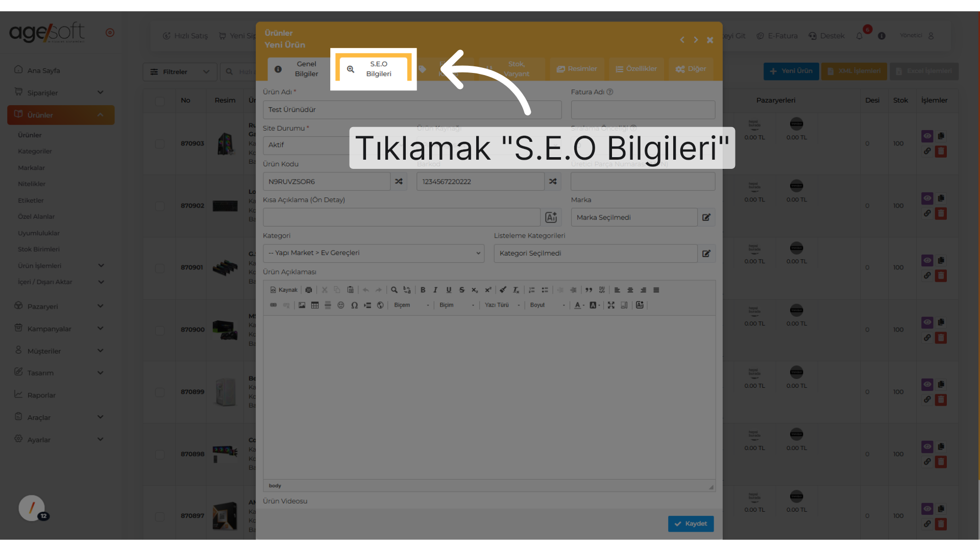Screen dimensions: 980x551
Task: Click the Fatura Adı input field
Action: (643, 110)
